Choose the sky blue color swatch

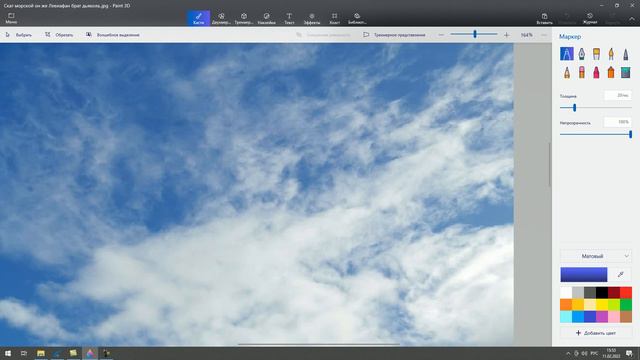click(578, 316)
